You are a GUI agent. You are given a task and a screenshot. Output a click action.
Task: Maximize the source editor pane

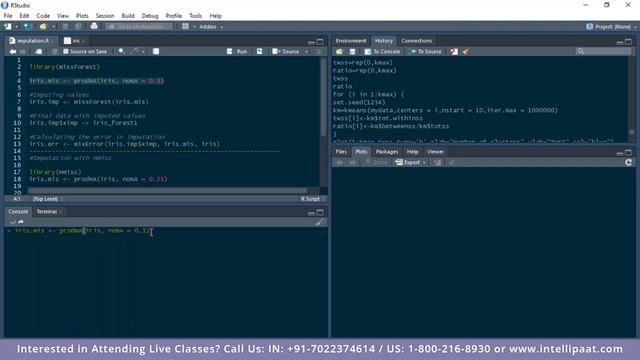320,42
